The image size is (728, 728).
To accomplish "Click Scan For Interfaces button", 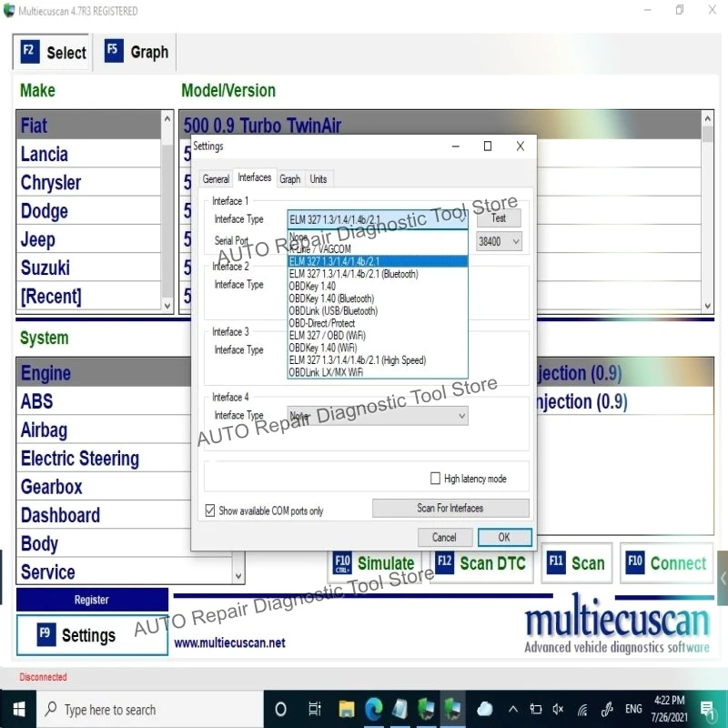I will pyautogui.click(x=450, y=508).
